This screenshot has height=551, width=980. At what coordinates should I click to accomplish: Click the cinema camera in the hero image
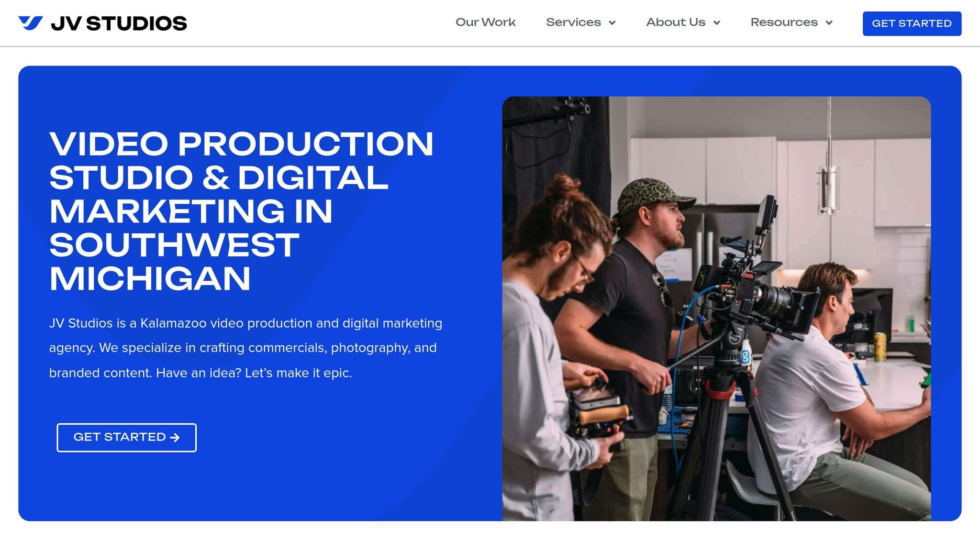point(746,292)
